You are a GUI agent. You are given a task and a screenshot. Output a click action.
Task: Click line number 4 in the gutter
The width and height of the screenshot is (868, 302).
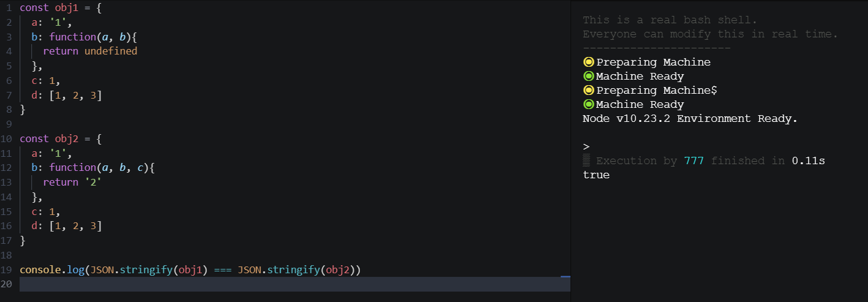click(9, 51)
